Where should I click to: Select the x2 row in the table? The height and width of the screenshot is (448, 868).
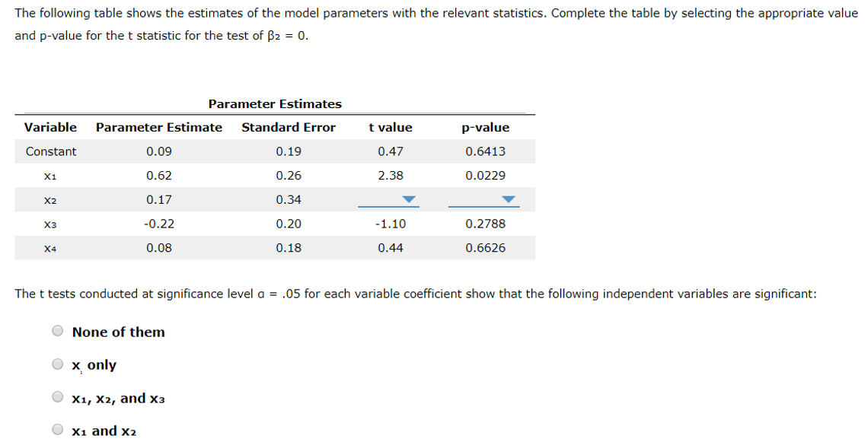coord(50,200)
